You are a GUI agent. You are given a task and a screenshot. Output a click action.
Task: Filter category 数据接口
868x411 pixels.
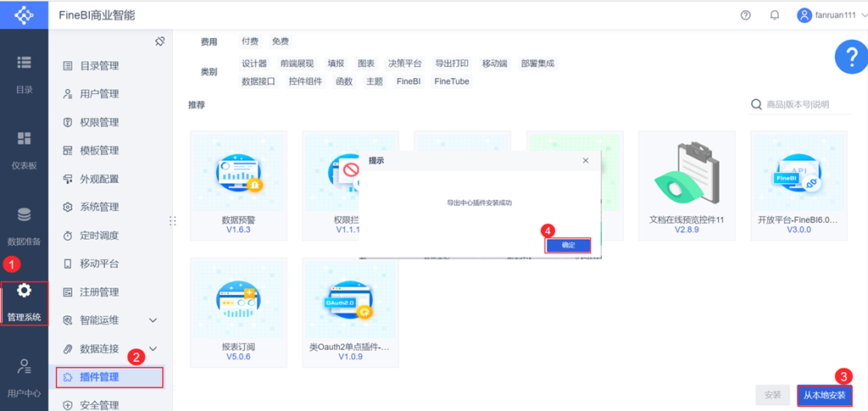point(258,82)
